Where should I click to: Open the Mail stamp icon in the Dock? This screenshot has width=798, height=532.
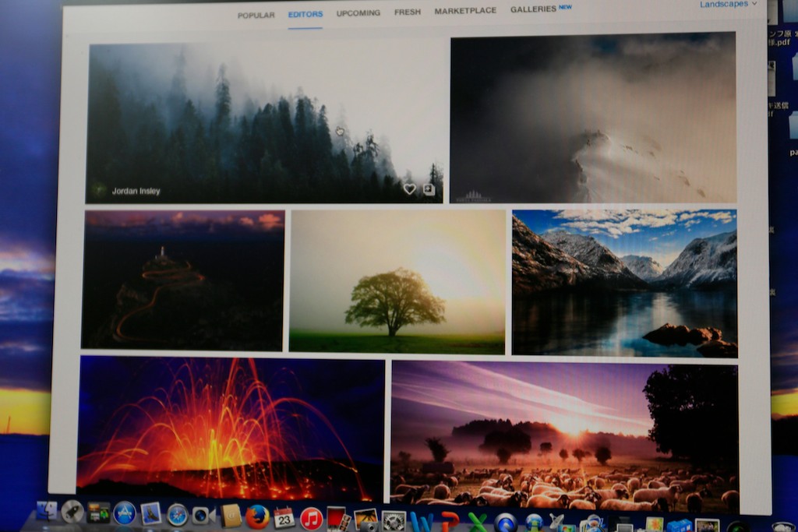[150, 513]
